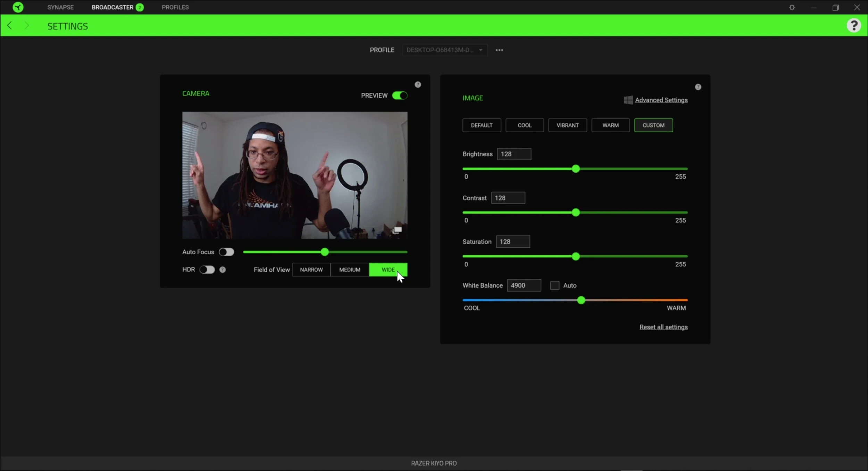Open profile options three-dot menu
This screenshot has width=868, height=471.
(x=499, y=50)
